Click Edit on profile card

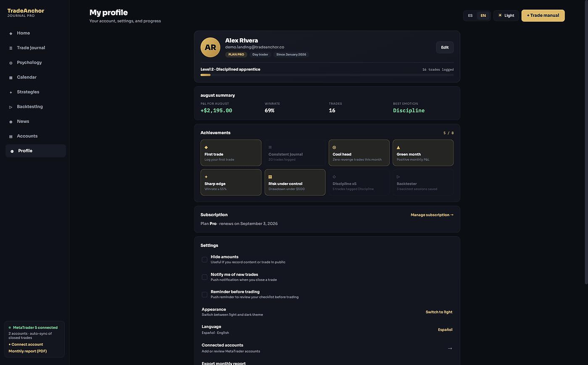click(445, 47)
